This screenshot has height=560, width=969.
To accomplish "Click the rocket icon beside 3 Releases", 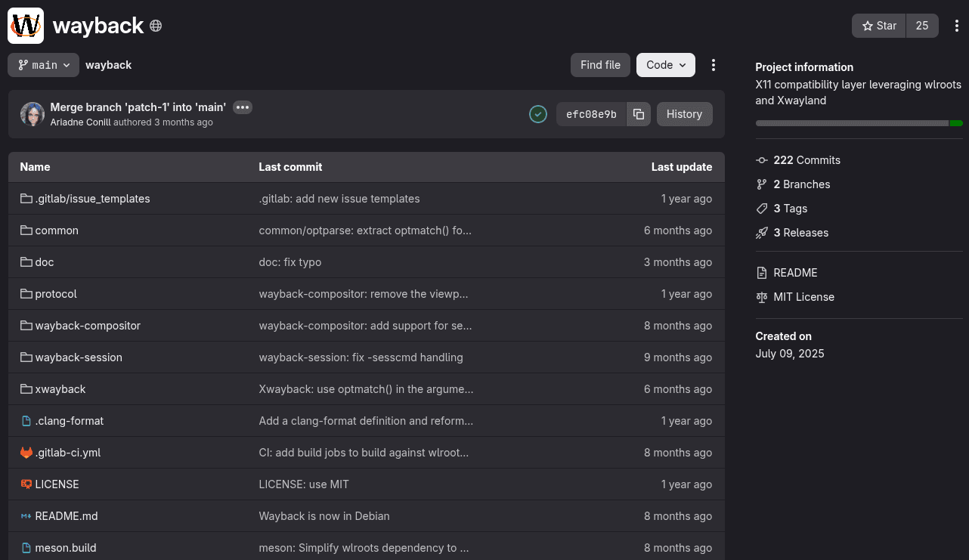I will 762,233.
